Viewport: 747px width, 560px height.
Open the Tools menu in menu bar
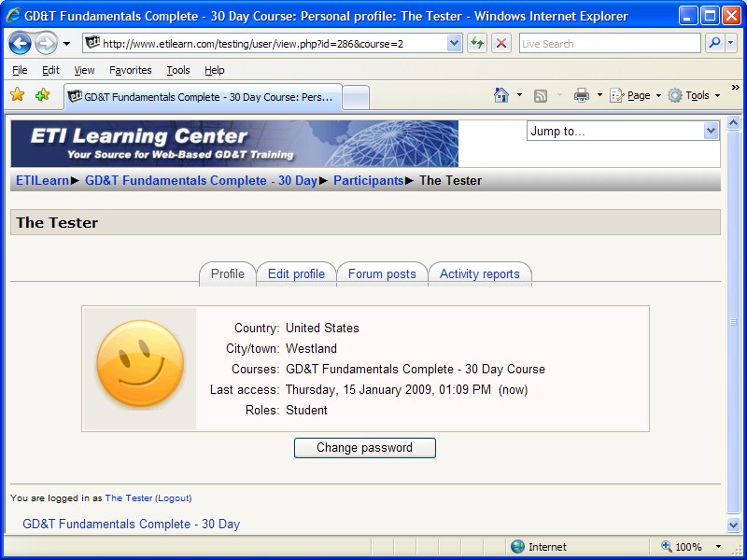178,71
